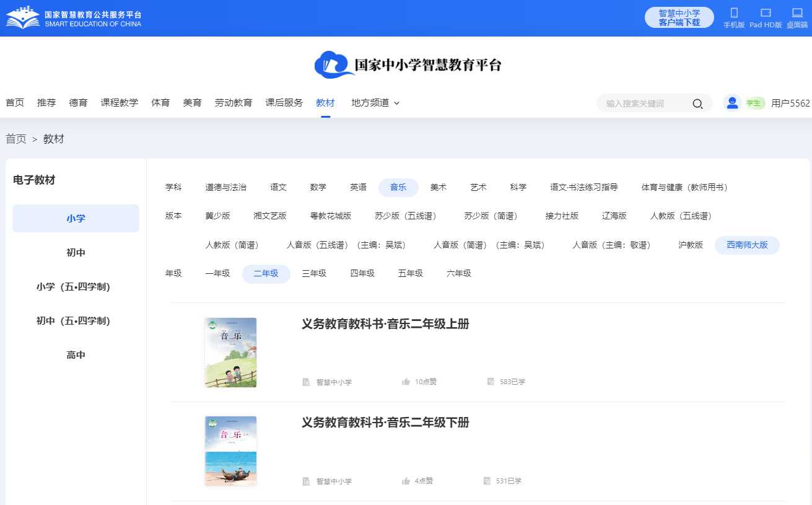
Task: Open the 德育 nav tab
Action: coord(78,103)
